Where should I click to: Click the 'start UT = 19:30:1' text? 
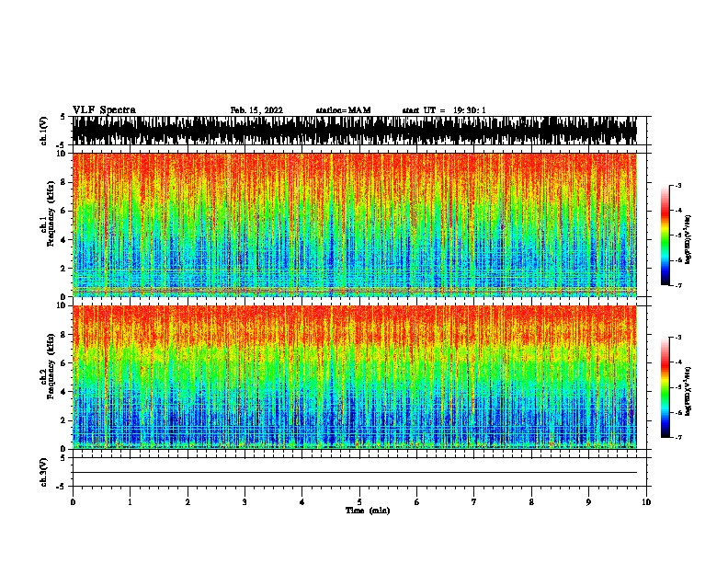pyautogui.click(x=444, y=110)
